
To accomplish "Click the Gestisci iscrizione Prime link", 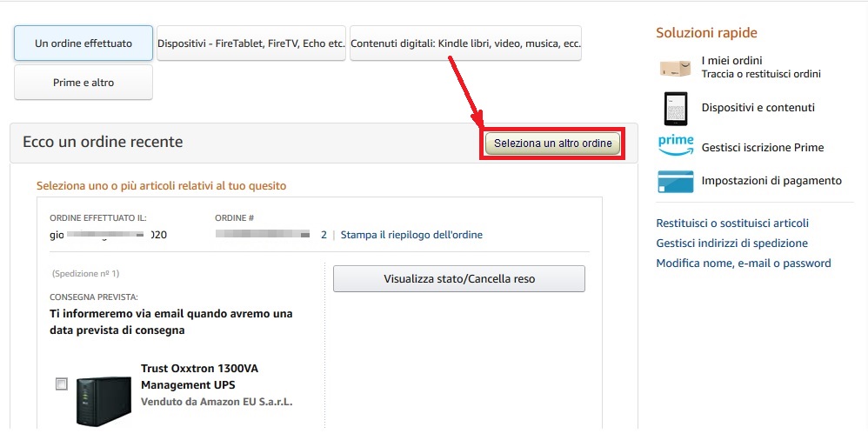I will 763,148.
